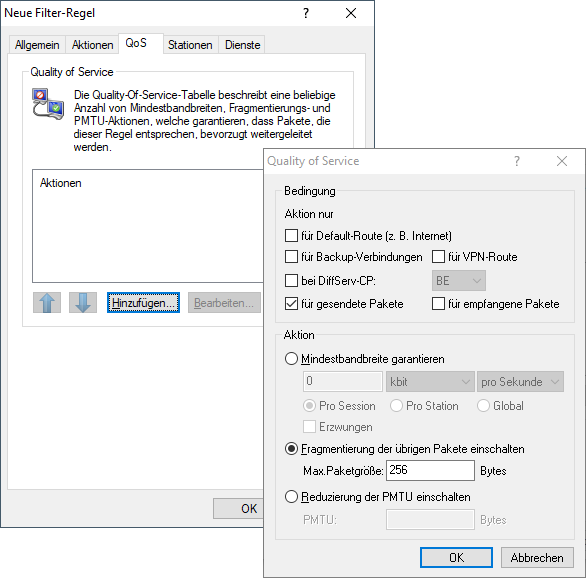Open the Dienste tab
Viewport: 586px width, 578px height.
point(242,45)
